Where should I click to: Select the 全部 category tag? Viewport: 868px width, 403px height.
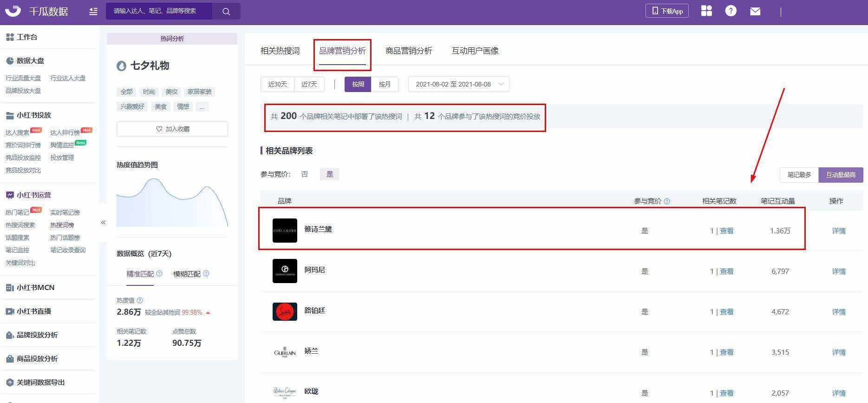[126, 92]
